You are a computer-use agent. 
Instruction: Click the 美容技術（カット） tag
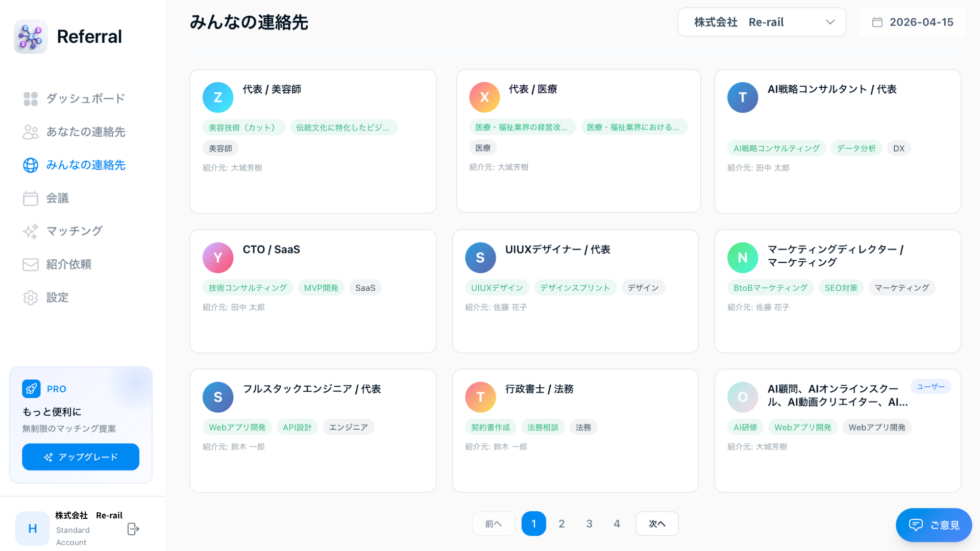[243, 128]
